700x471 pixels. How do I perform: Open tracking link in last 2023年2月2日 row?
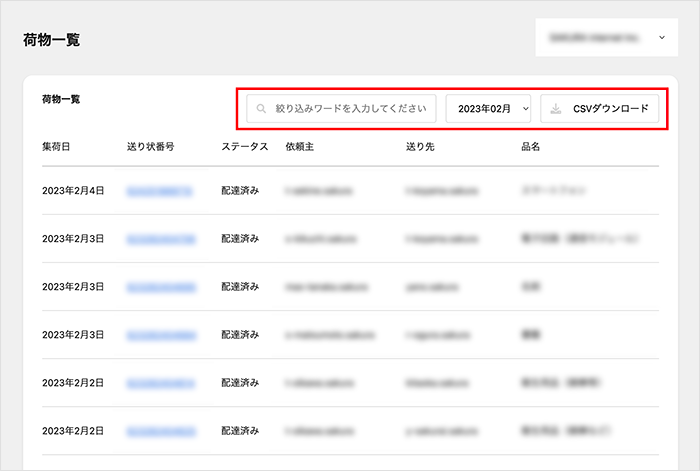[x=161, y=431]
